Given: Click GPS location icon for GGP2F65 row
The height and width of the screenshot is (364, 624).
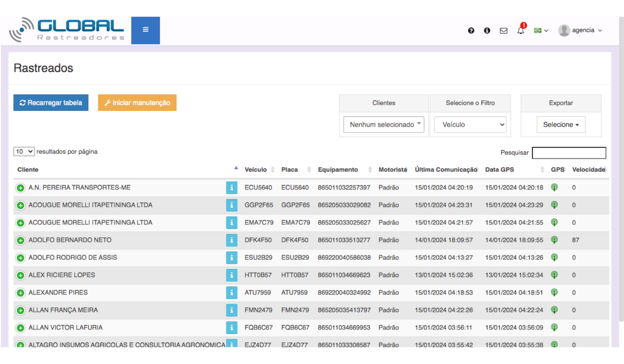Looking at the screenshot, I should (554, 205).
